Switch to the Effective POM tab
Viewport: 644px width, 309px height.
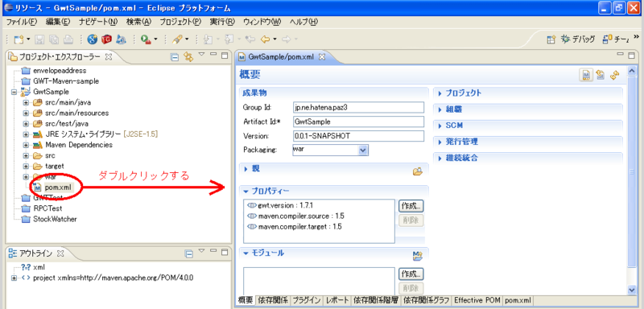(477, 300)
